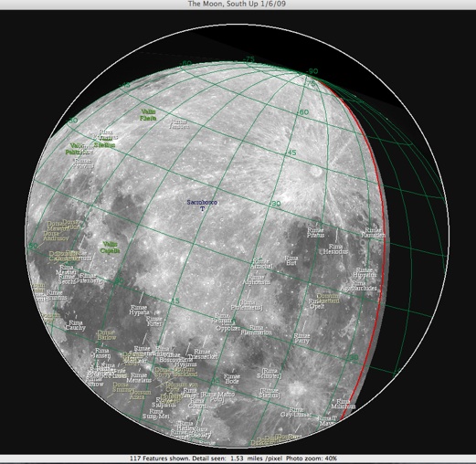Select the Dorsa Barlow label
Viewport: 476px width, 464px height.
(x=107, y=335)
